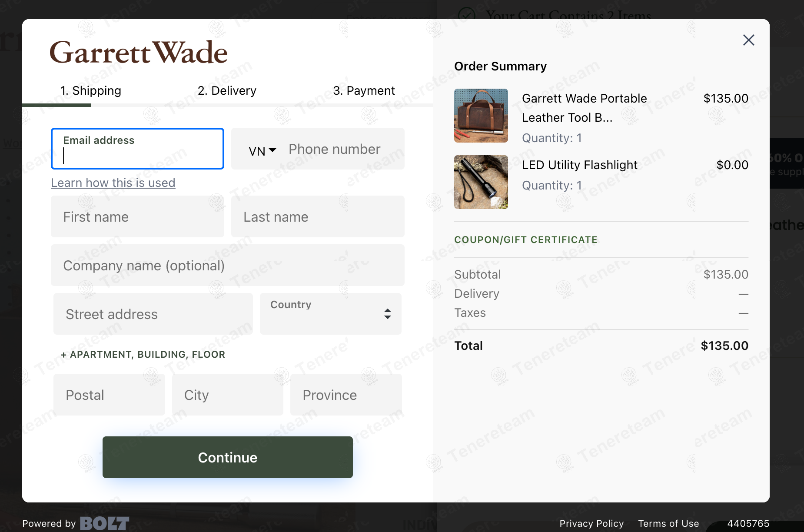Open the Country selector
804x532 pixels.
[x=330, y=314]
